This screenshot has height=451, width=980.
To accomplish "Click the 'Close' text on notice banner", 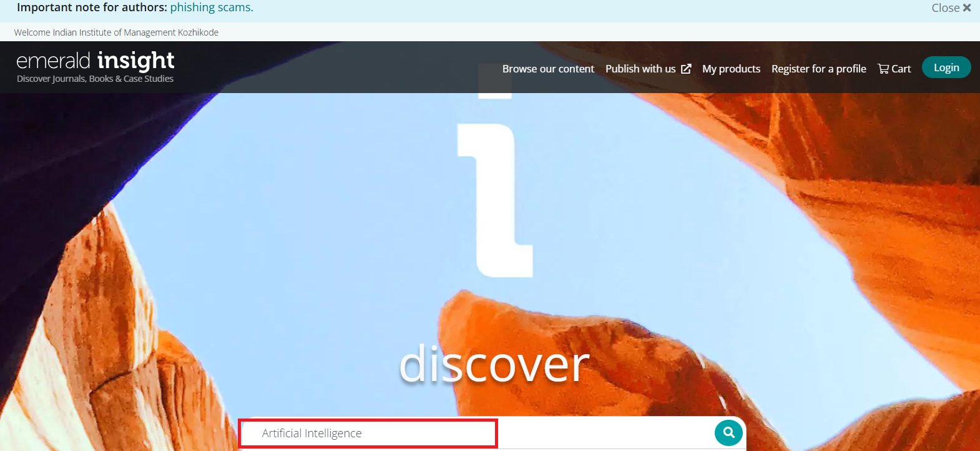I will 945,8.
